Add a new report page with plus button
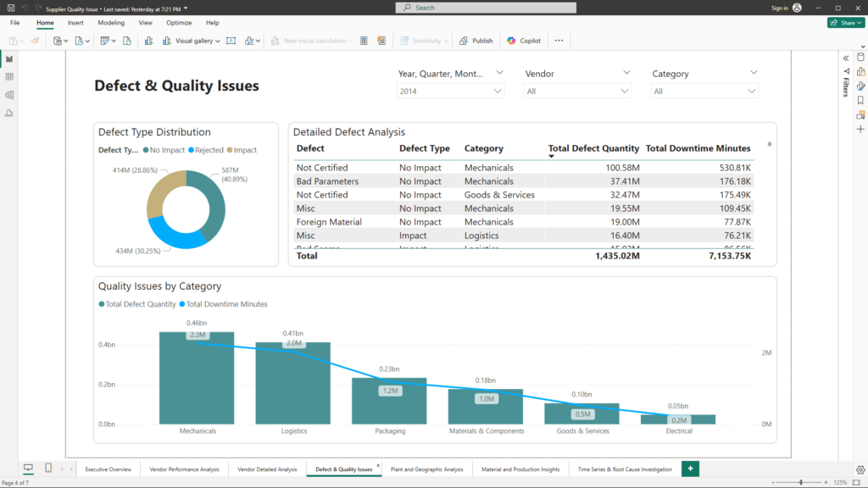The image size is (868, 488). click(691, 469)
